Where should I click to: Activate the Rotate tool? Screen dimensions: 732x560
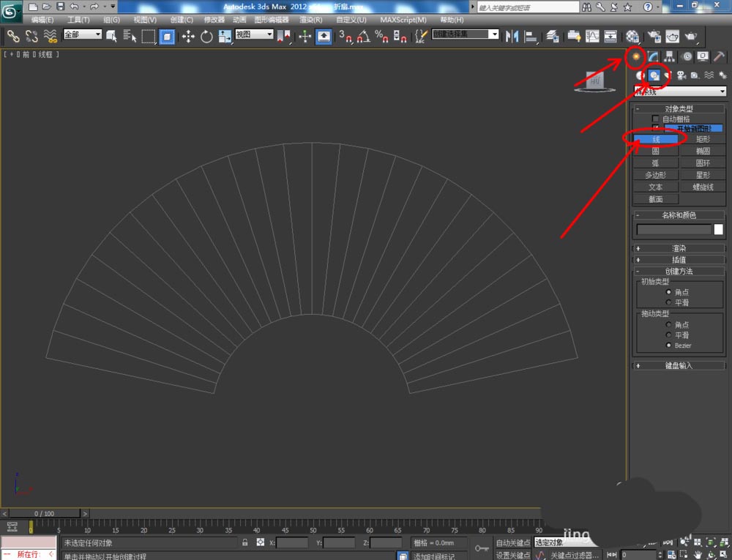[x=206, y=36]
